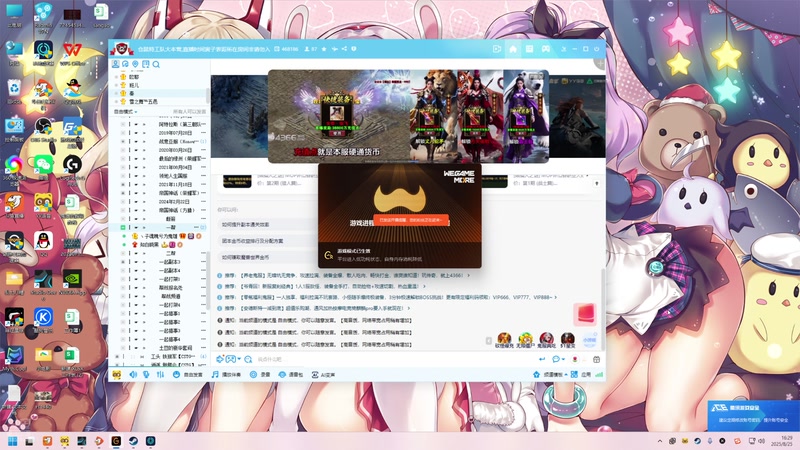Screen dimensions: 800x450
Task: Open the chat bubble dropdown near input
Action: coord(558,359)
